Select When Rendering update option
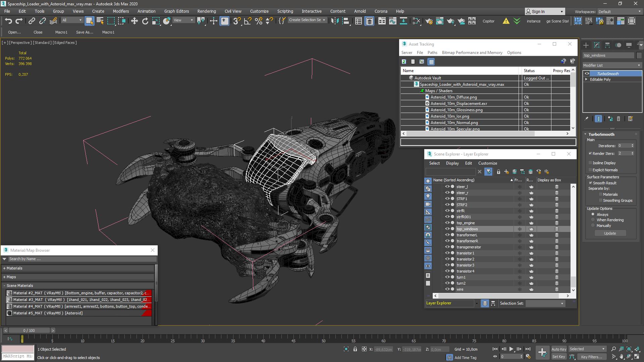This screenshot has height=362, width=644. click(593, 220)
